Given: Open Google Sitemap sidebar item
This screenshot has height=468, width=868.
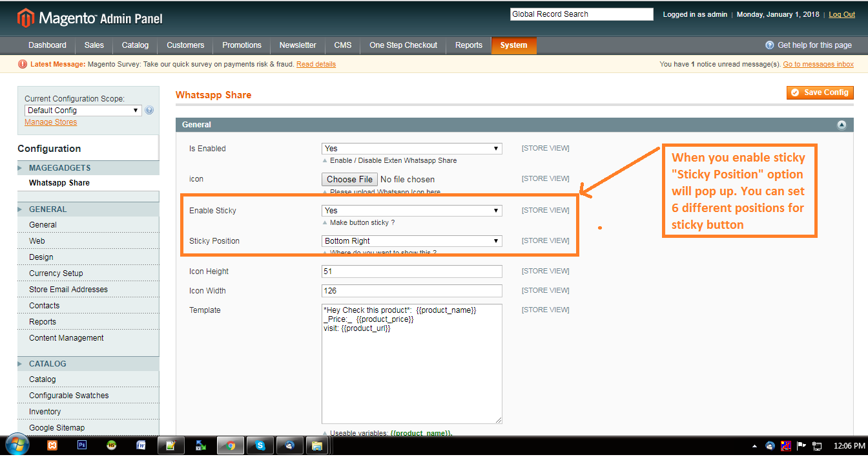Looking at the screenshot, I should click(x=57, y=428).
